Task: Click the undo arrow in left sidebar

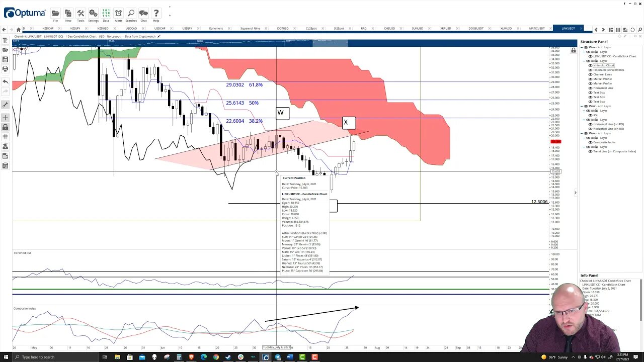Action: point(5,81)
